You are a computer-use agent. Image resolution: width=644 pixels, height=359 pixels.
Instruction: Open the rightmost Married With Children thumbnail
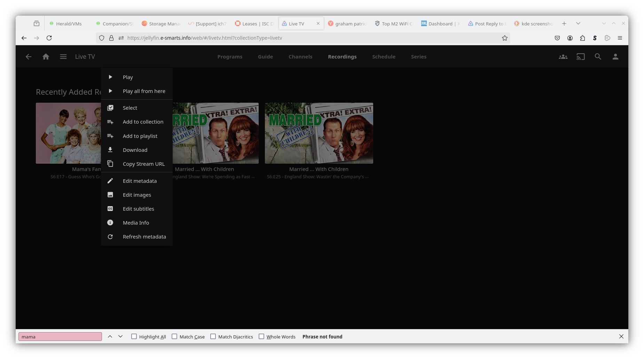point(319,133)
